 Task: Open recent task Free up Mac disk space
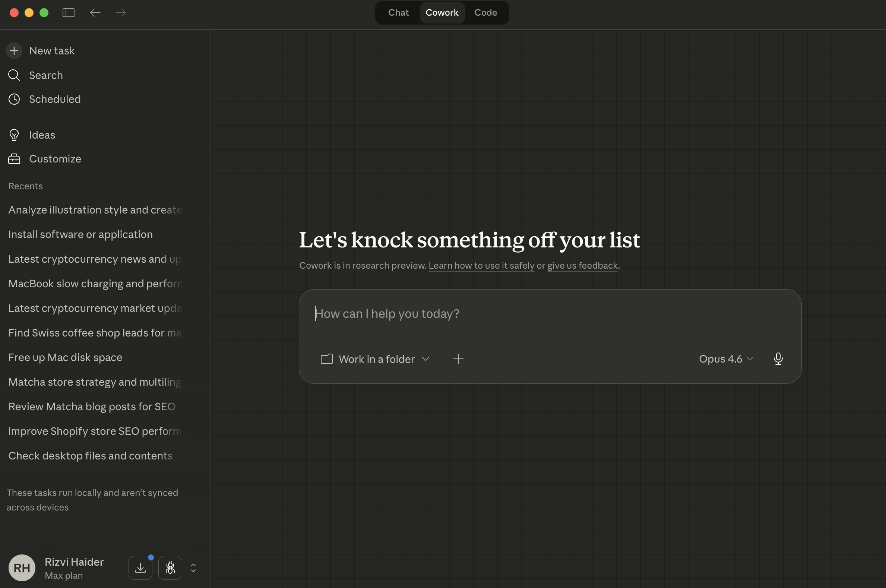coord(65,357)
